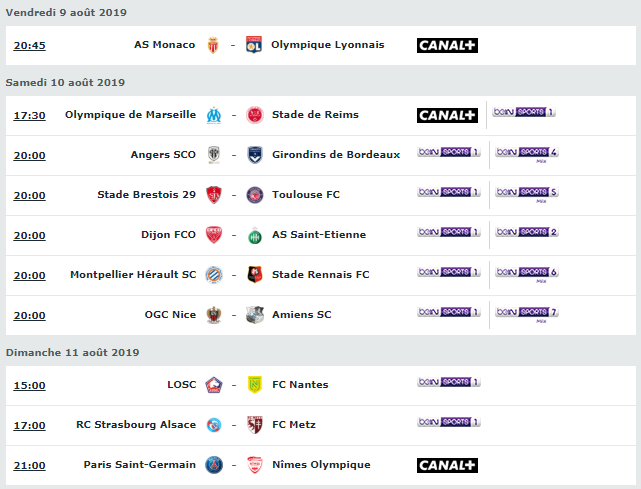The image size is (641, 489).
Task: Click the Paris Saint-Germain crest
Action: tap(214, 465)
